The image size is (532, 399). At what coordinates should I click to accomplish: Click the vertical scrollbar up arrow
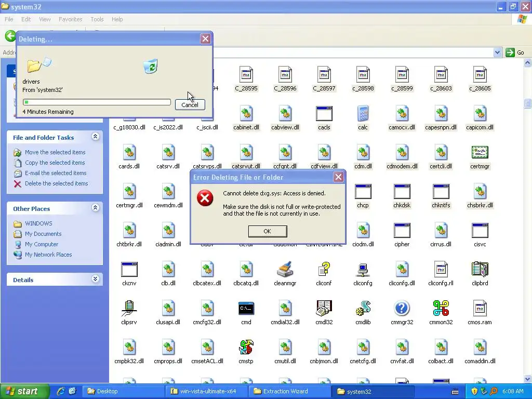tap(528, 63)
